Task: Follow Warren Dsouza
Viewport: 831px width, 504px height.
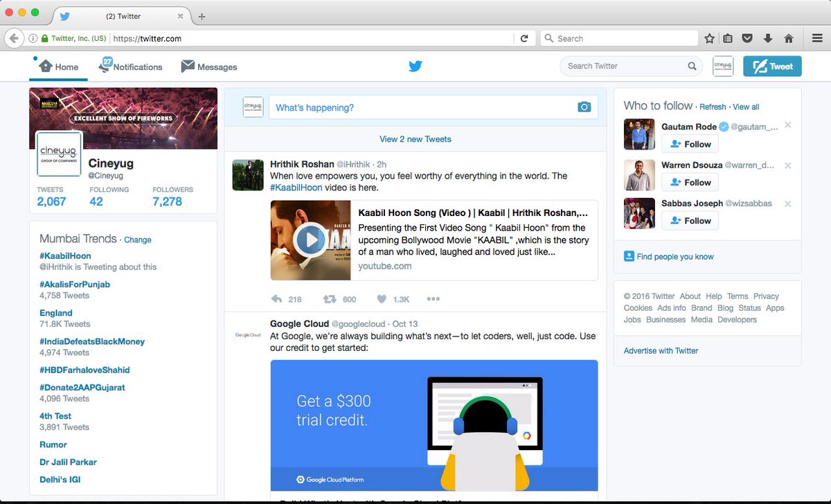Action: click(x=690, y=182)
